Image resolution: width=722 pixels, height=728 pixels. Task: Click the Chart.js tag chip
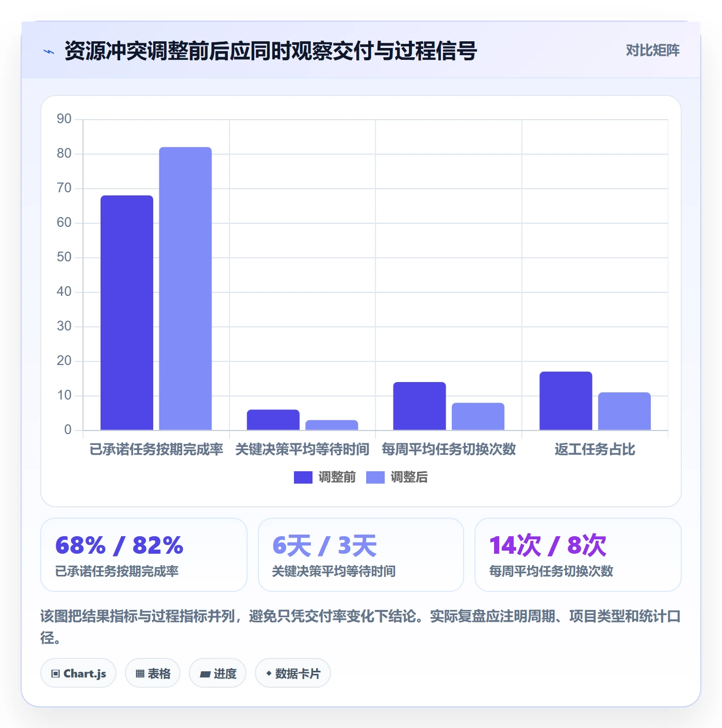(78, 673)
